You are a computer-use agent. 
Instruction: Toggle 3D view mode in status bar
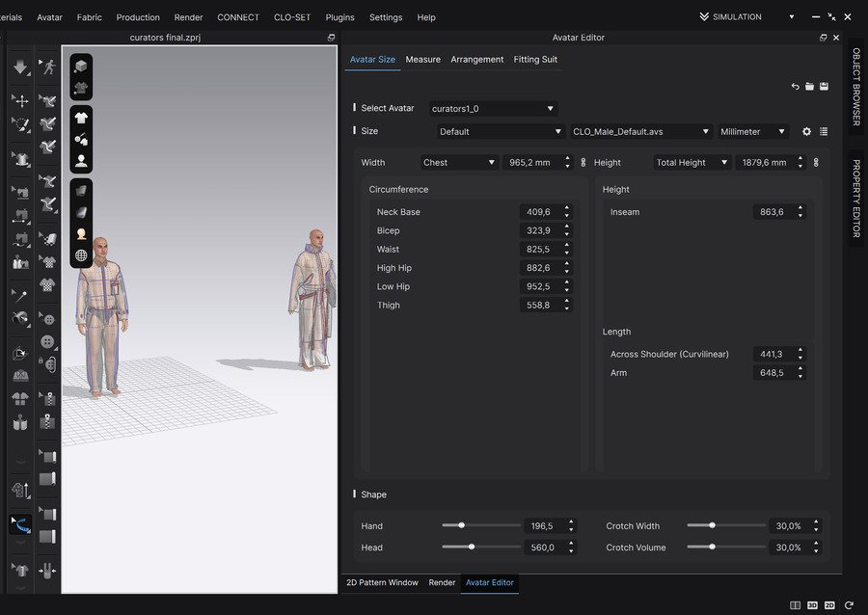click(x=812, y=605)
